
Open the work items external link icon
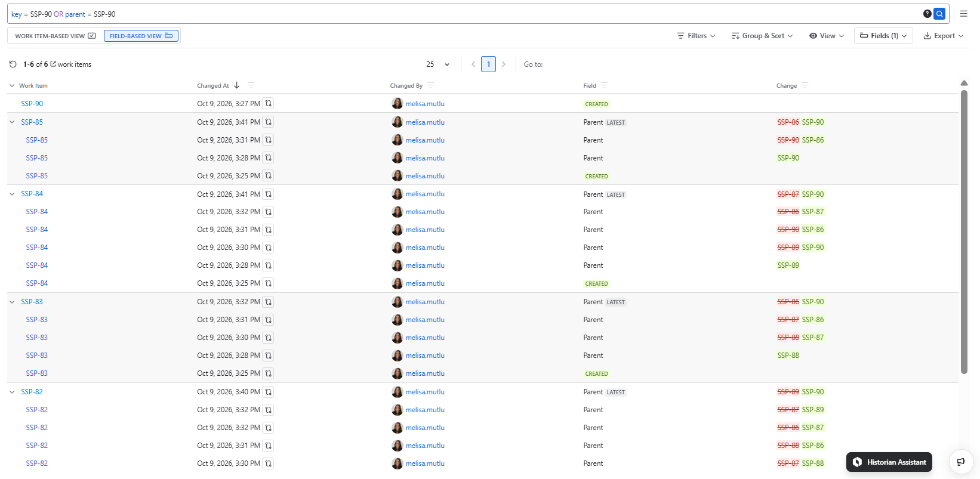click(53, 64)
